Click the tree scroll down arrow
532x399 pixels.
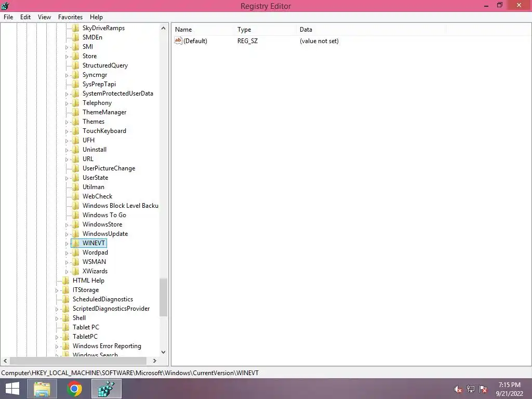163,352
